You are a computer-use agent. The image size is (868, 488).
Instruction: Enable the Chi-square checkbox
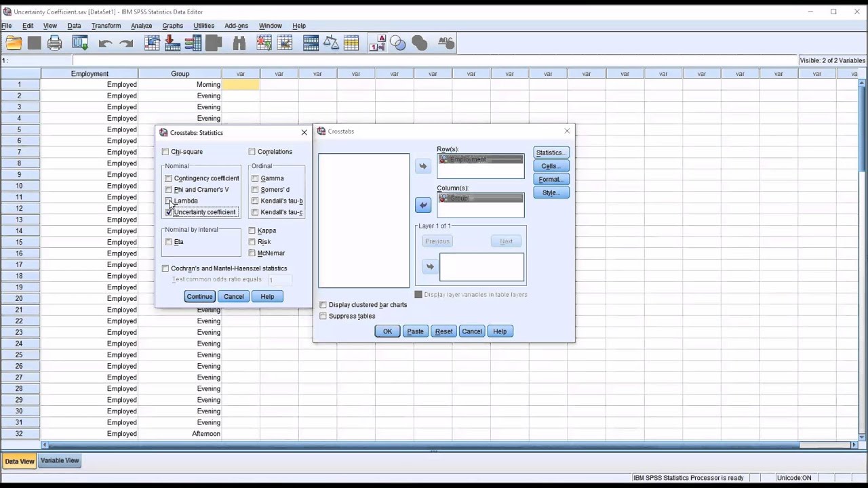tap(165, 152)
